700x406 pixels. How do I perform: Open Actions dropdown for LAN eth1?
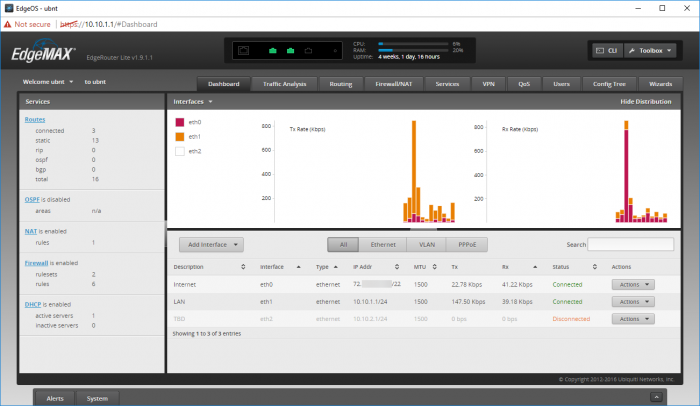coord(633,302)
